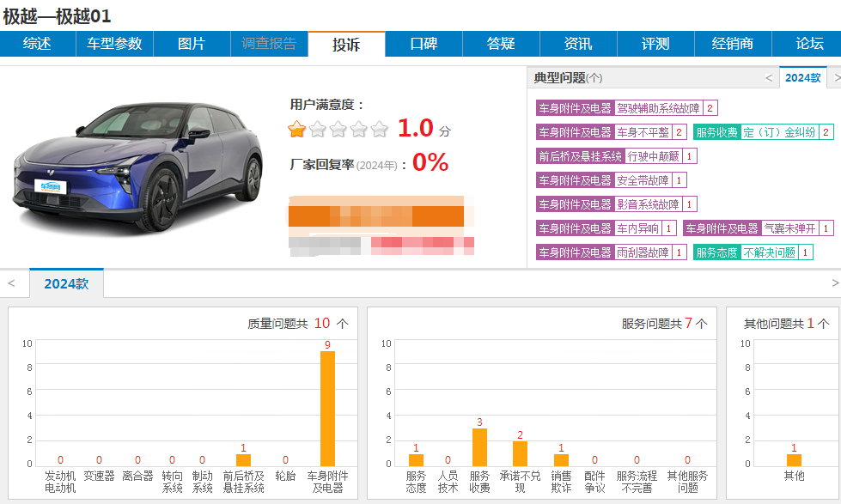Open 车内异响 issue tag

[x=637, y=228]
